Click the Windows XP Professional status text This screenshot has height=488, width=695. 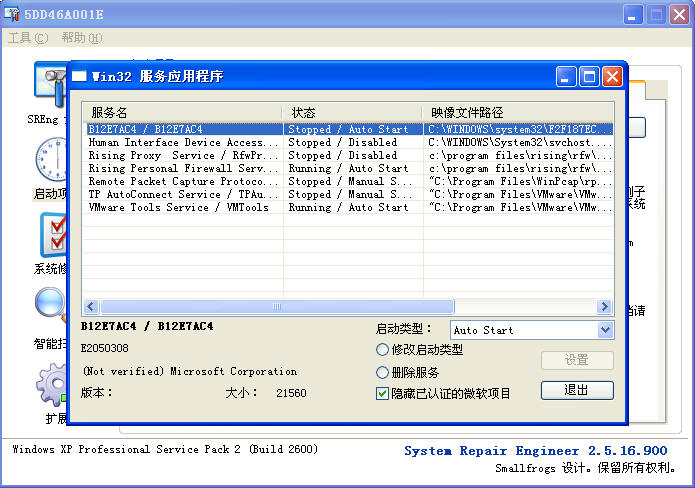pyautogui.click(x=165, y=449)
